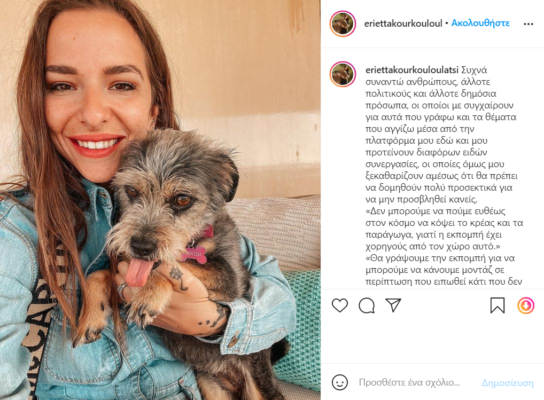Viewport: 544px width, 400px height.
Task: Click the caption author avatar
Action: [342, 74]
